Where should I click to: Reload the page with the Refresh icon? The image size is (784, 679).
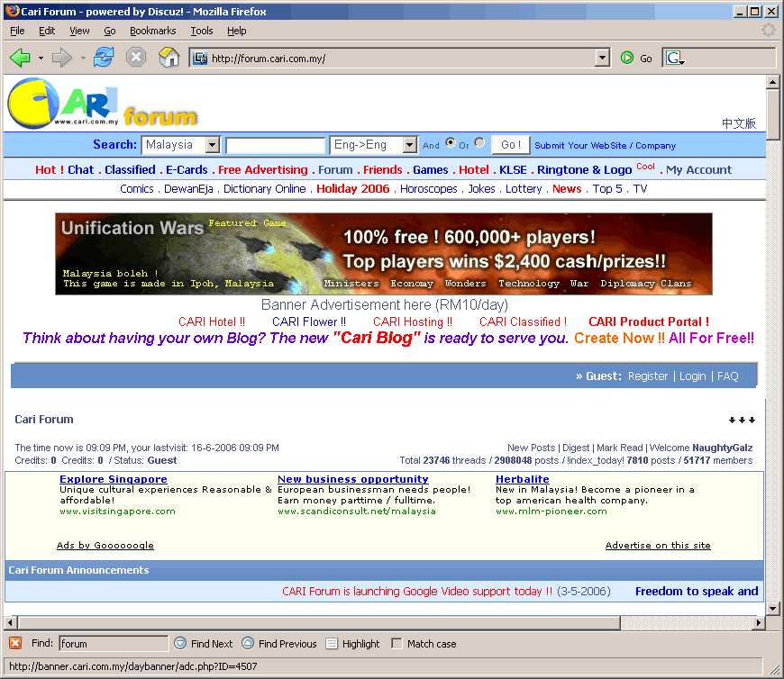point(104,59)
